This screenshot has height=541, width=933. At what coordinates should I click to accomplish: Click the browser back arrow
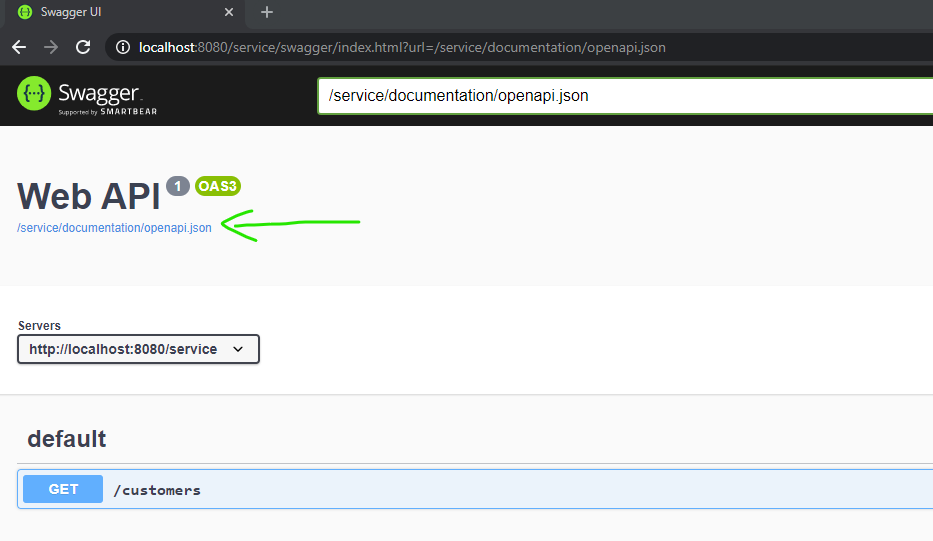tap(19, 47)
